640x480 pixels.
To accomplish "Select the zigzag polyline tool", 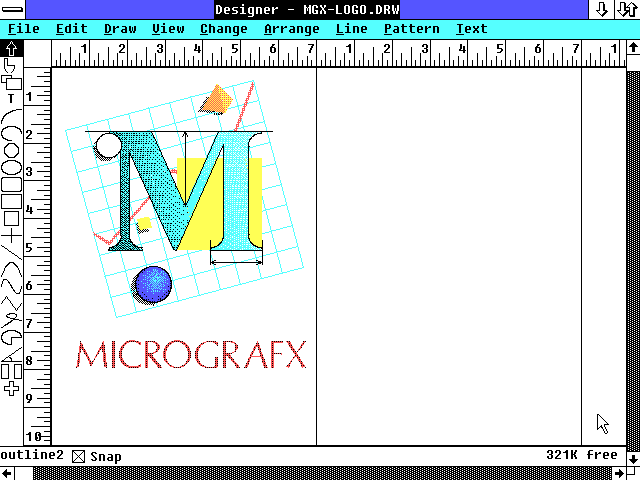I will coord(11,303).
